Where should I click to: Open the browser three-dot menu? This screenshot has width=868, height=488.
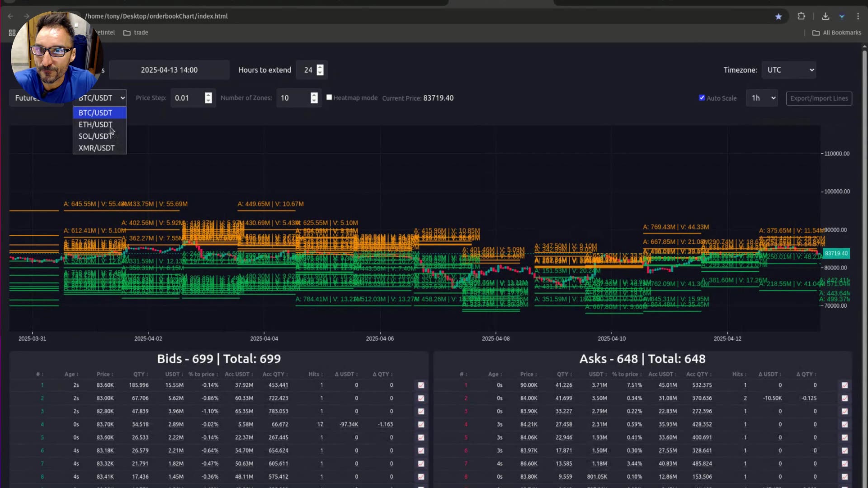point(858,16)
